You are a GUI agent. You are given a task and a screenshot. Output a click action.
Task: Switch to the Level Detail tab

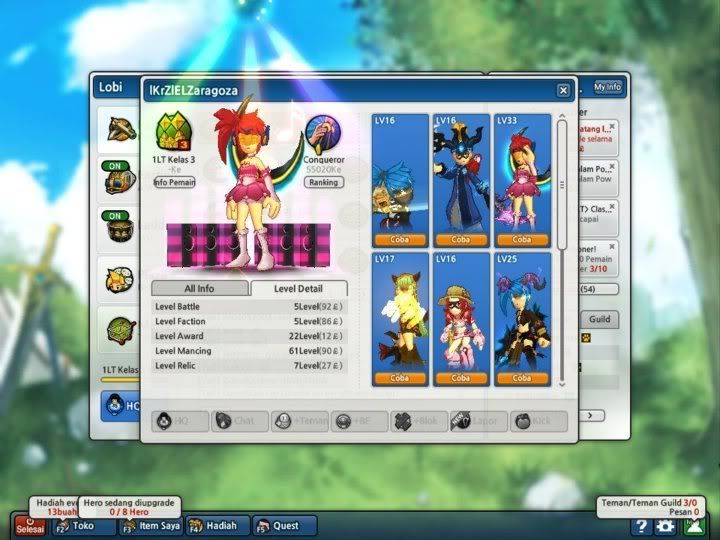tap(298, 288)
